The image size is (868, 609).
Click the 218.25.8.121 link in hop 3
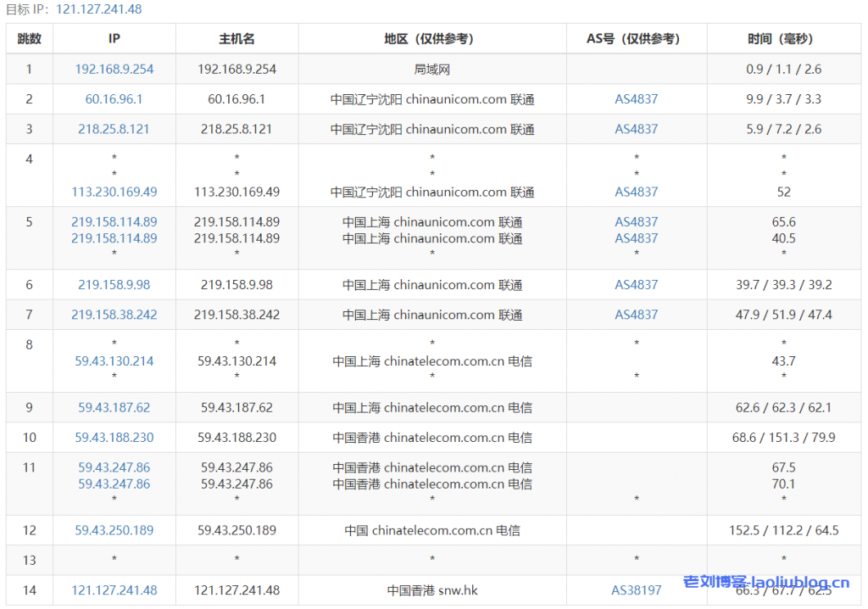[x=114, y=129]
